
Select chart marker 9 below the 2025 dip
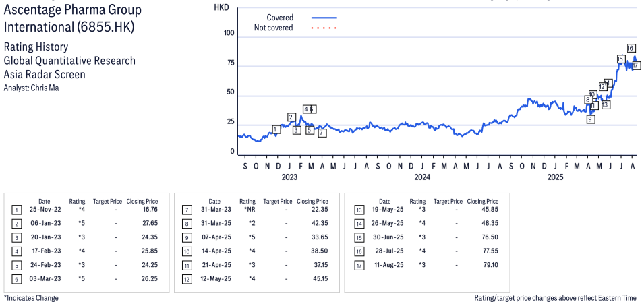591,119
